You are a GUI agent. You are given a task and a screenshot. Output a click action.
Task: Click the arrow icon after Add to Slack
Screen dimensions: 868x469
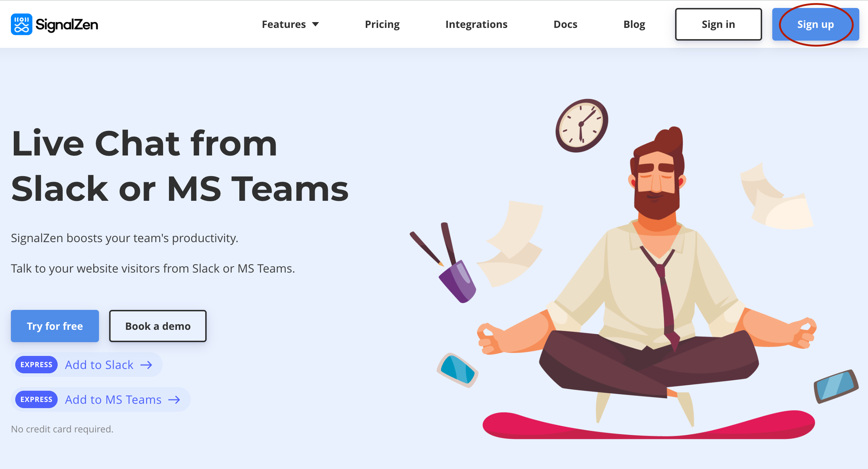coord(146,365)
